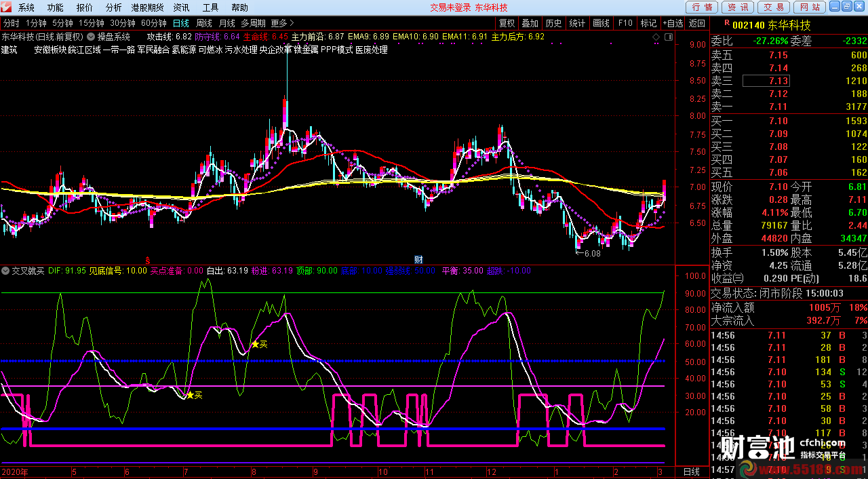This screenshot has width=868, height=479.
Task: Click the 净流入额 1005万 value
Action: [x=825, y=307]
